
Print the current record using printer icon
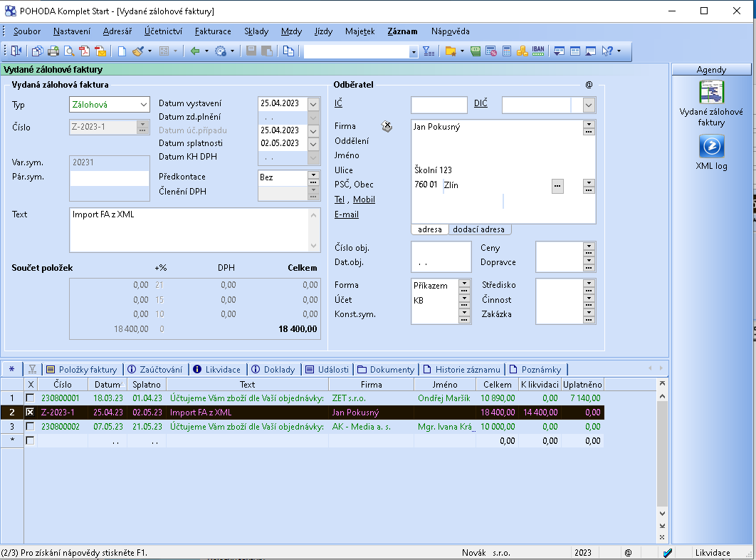pos(53,51)
